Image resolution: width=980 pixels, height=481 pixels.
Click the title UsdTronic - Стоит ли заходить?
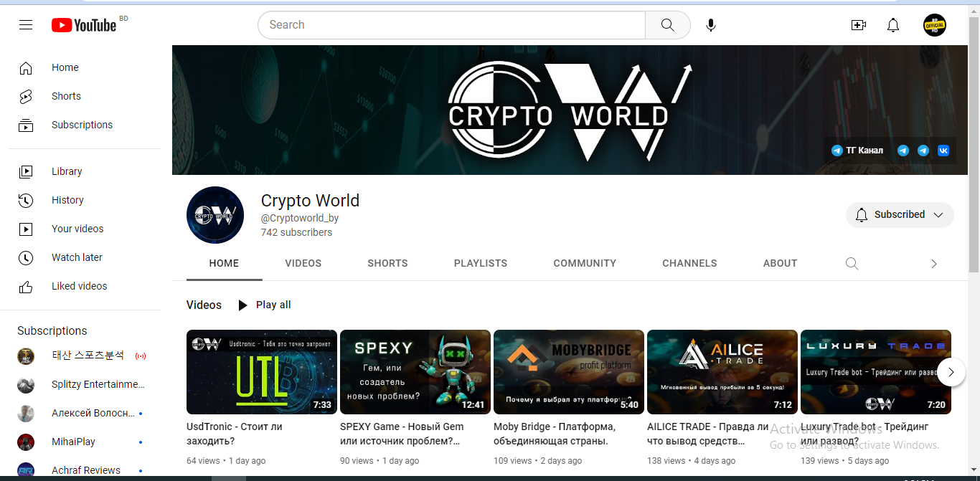(x=235, y=434)
